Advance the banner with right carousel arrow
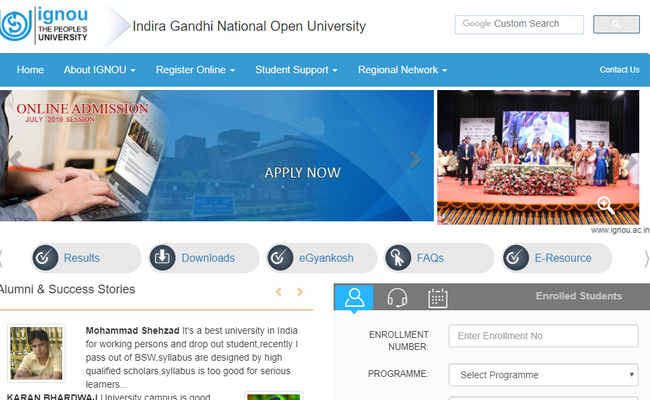Screen dimensions: 650x400 tap(415, 159)
